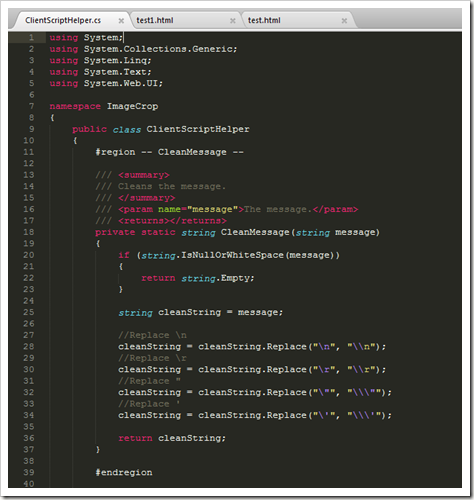Click 'cleanString = message;' declaration on line 25
Screen dimensions: 474x500
220,312
